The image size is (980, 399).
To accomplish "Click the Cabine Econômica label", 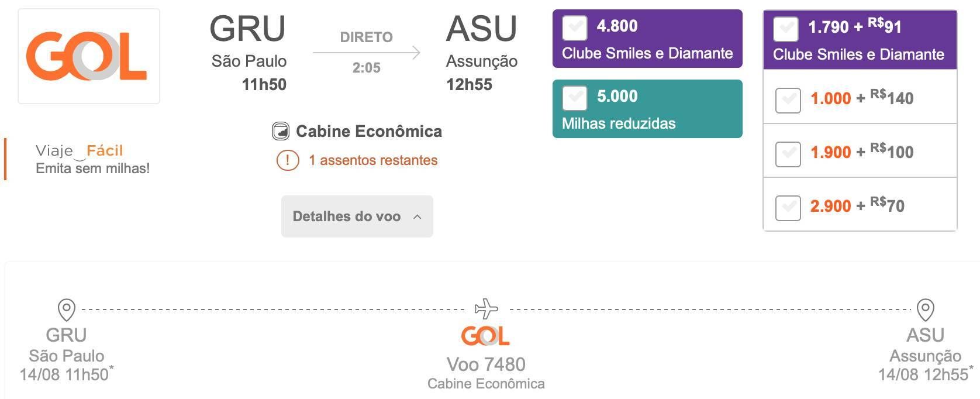I will click(369, 131).
